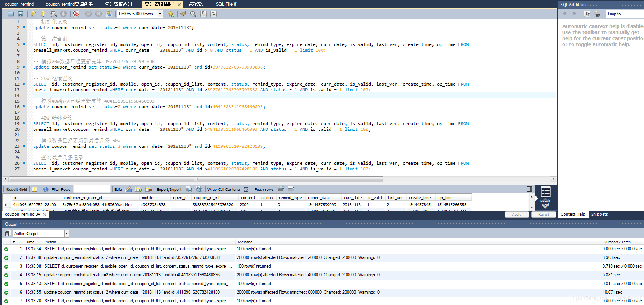Screen dimensions: 644x305
Task: Close the coupon_remind 34 result tab
Action: tap(44, 215)
